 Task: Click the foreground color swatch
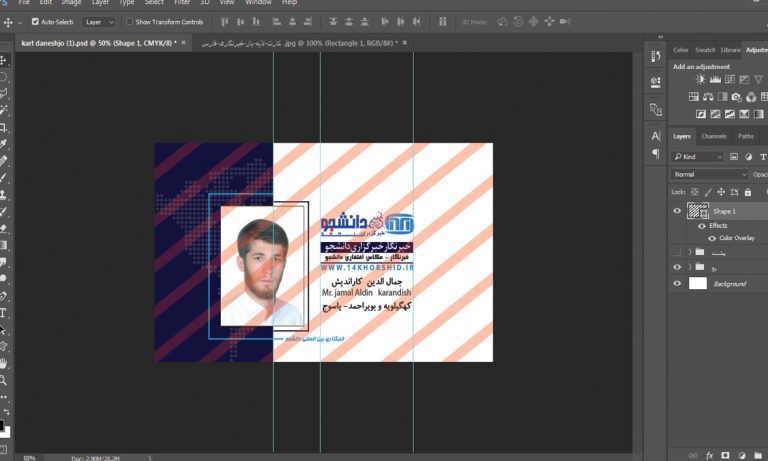coord(1,424)
